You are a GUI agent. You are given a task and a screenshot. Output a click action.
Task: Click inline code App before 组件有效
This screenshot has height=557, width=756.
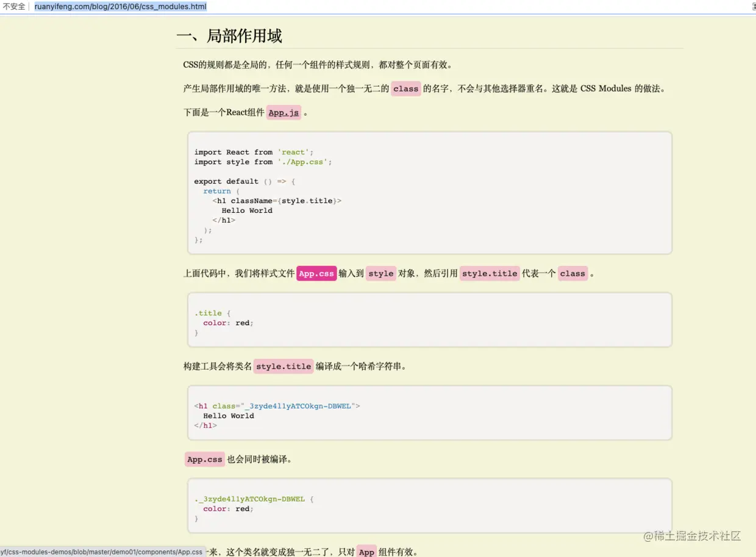pos(366,552)
